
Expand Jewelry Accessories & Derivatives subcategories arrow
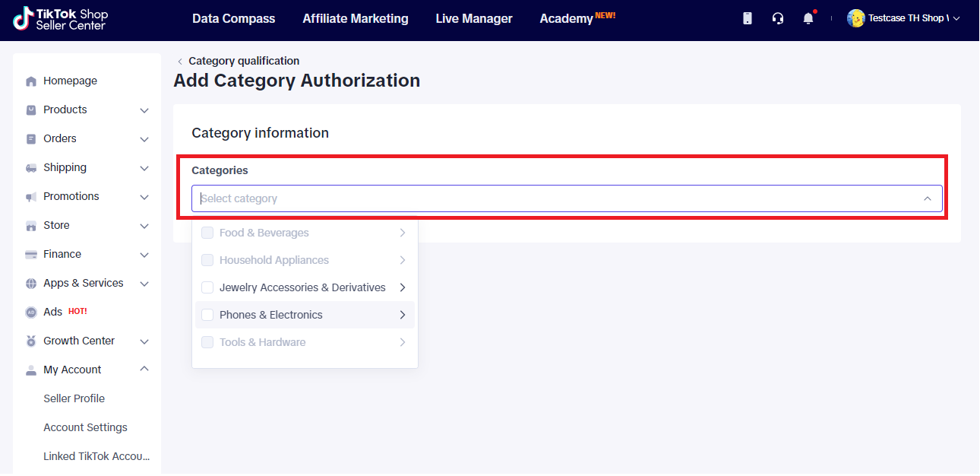403,287
